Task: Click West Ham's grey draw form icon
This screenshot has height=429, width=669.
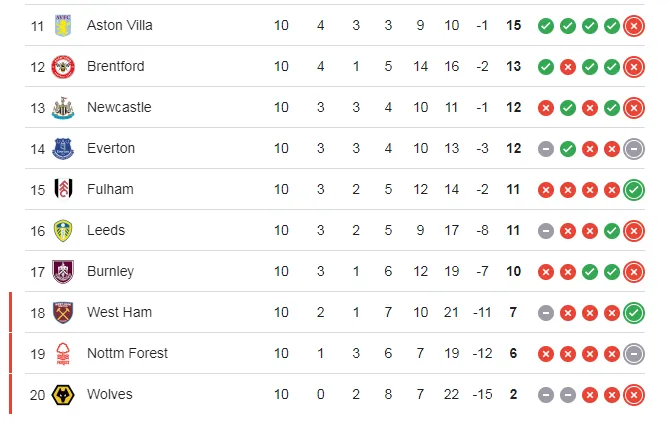Action: tap(545, 312)
